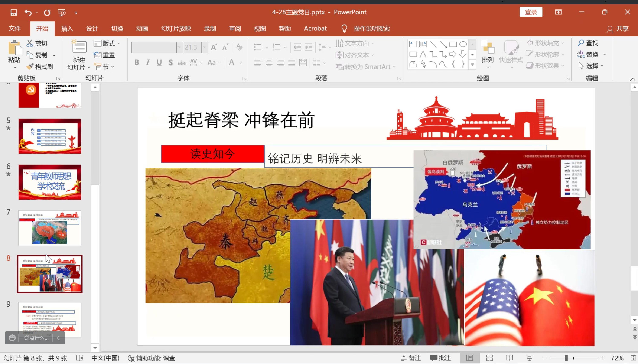Undo the last action

click(28, 12)
